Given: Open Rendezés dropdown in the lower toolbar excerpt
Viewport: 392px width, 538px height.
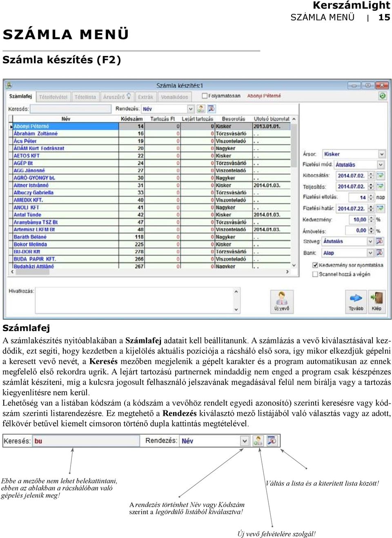Looking at the screenshot, I should tap(244, 441).
